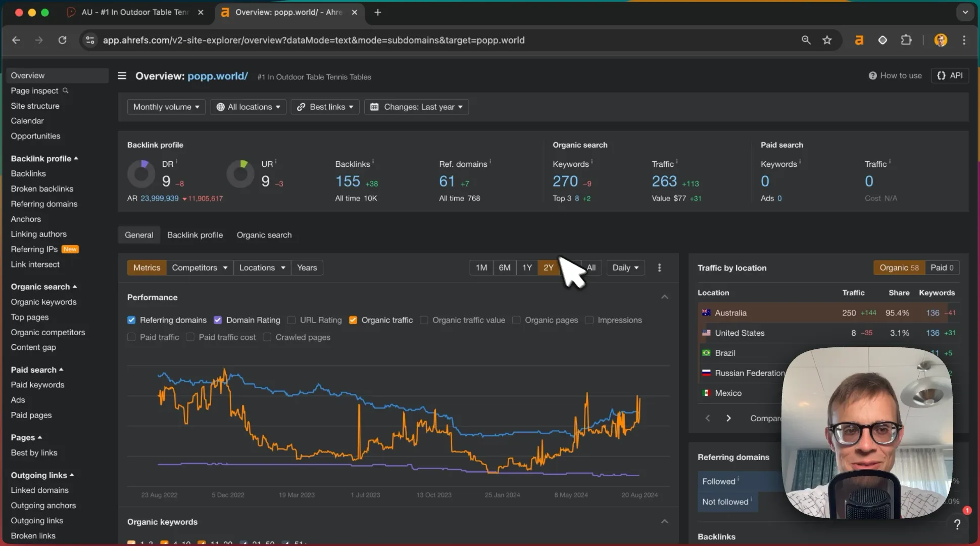Open the Chrome three-dot menu
The width and height of the screenshot is (980, 546).
964,40
